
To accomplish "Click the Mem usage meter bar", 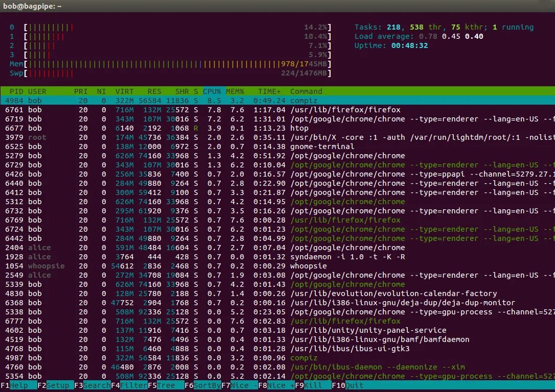I will coord(178,64).
